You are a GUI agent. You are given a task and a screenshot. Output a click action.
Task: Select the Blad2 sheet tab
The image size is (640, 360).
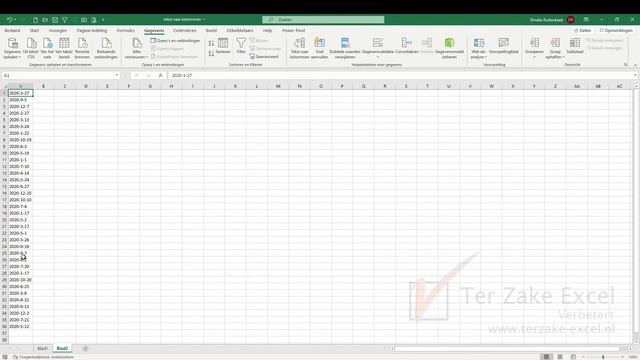(x=62, y=349)
